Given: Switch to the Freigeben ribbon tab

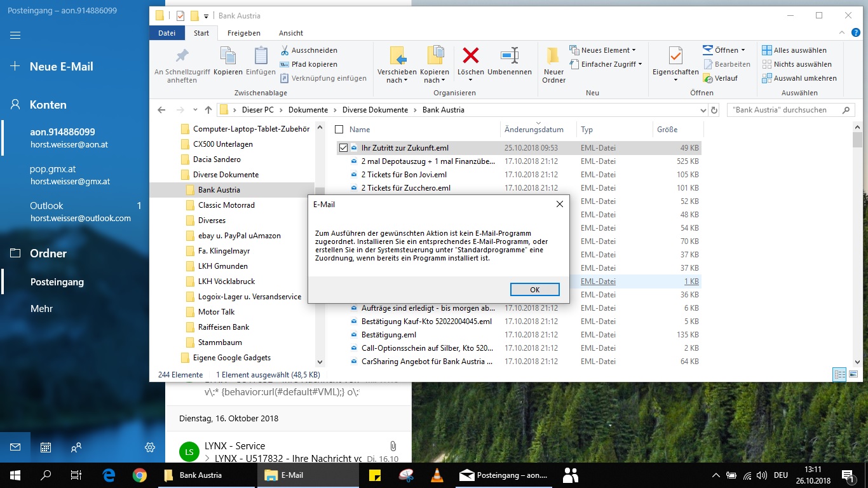Looking at the screenshot, I should click(244, 33).
